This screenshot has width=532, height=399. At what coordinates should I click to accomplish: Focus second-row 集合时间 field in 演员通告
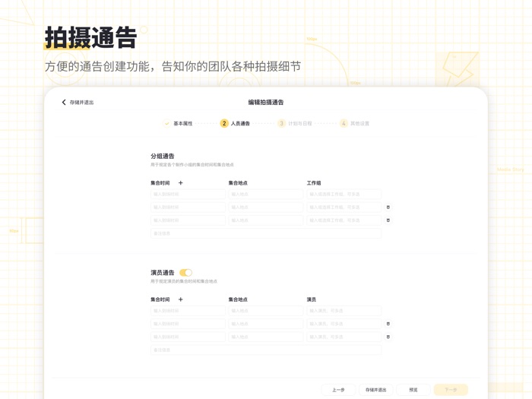(x=188, y=324)
